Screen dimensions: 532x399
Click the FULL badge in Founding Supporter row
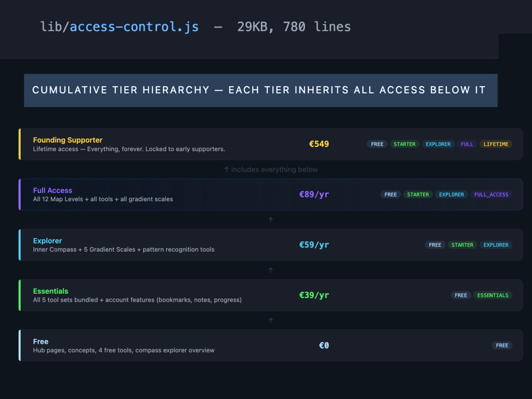coord(467,144)
